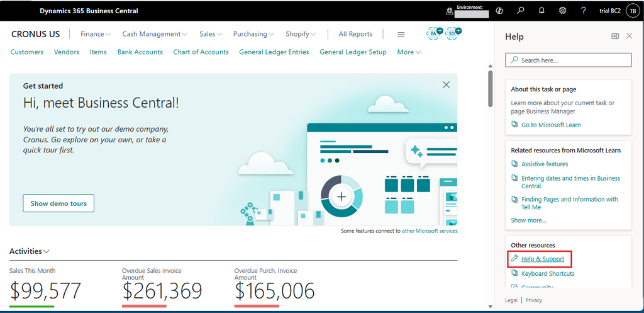The image size is (644, 313).
Task: Open All Reports
Action: tap(356, 34)
